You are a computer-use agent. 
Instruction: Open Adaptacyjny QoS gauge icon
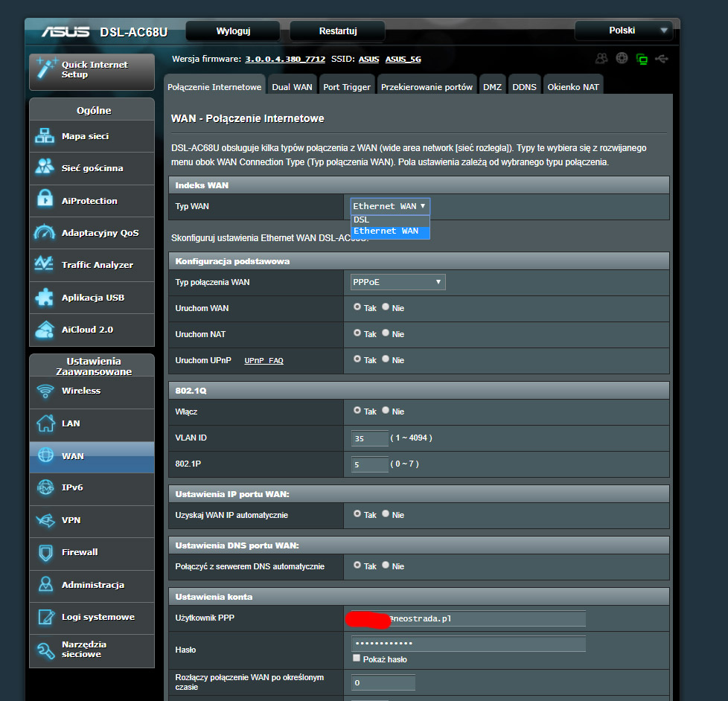pyautogui.click(x=45, y=233)
